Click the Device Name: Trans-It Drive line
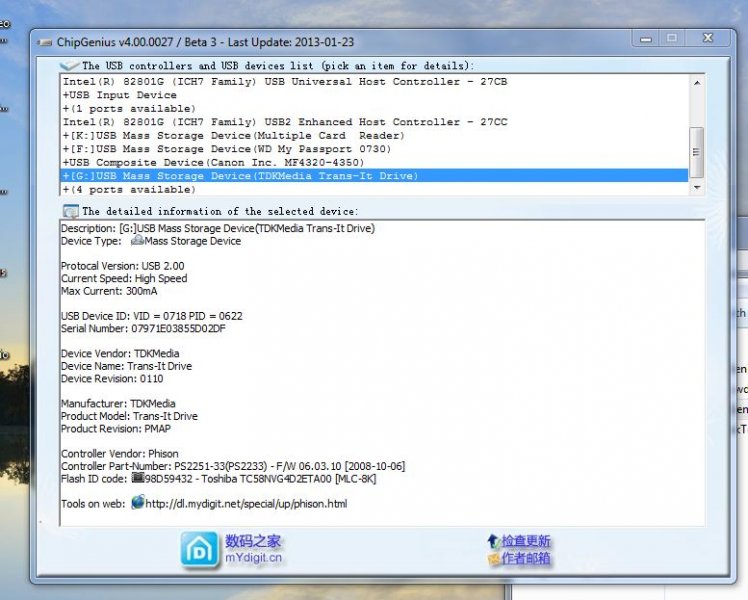748x600 pixels. (x=126, y=366)
